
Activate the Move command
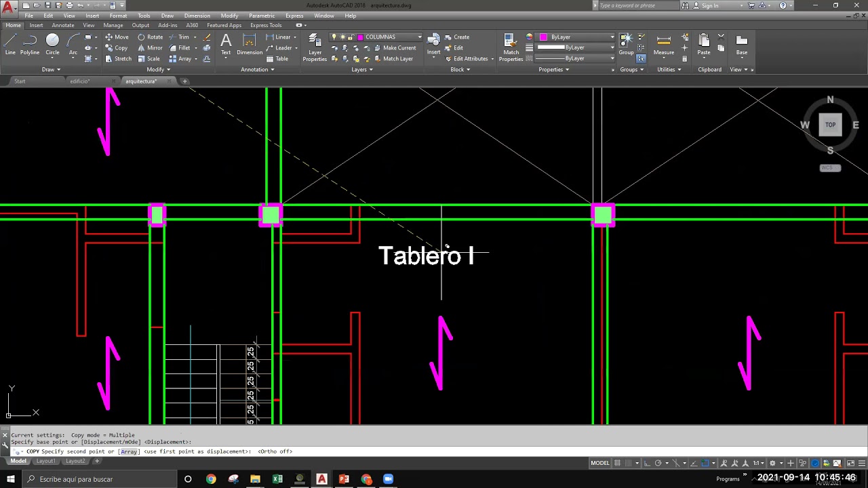click(x=117, y=37)
